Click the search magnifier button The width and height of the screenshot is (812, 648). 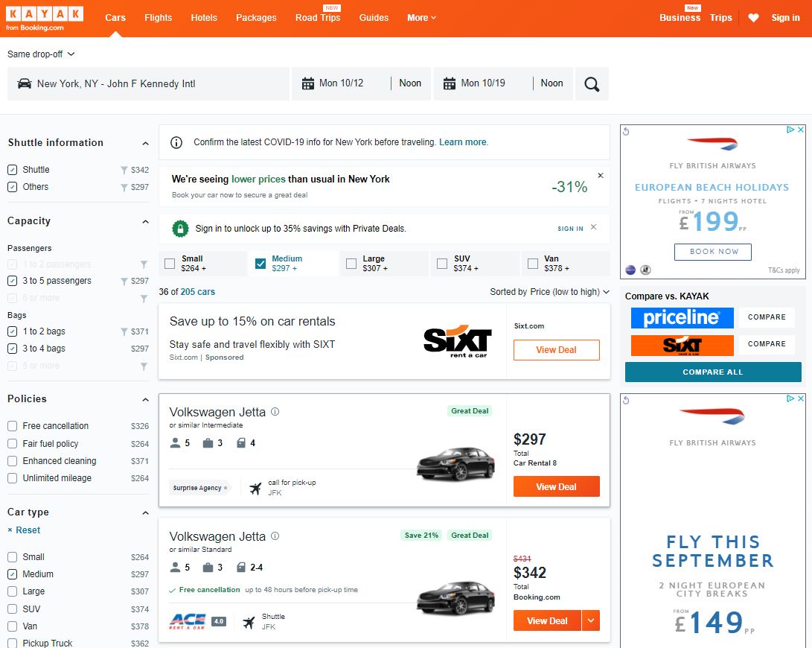click(592, 84)
